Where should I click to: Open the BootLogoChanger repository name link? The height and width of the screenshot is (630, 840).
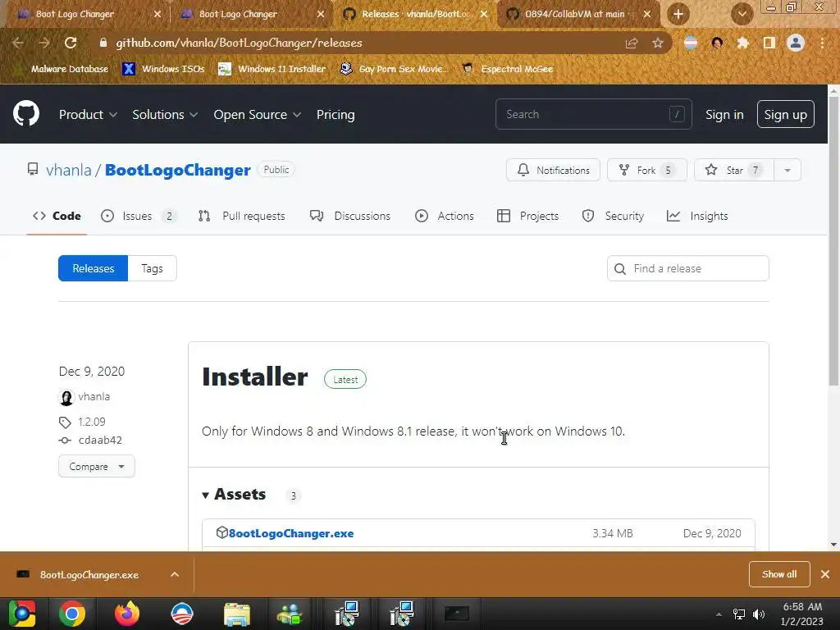(x=178, y=171)
